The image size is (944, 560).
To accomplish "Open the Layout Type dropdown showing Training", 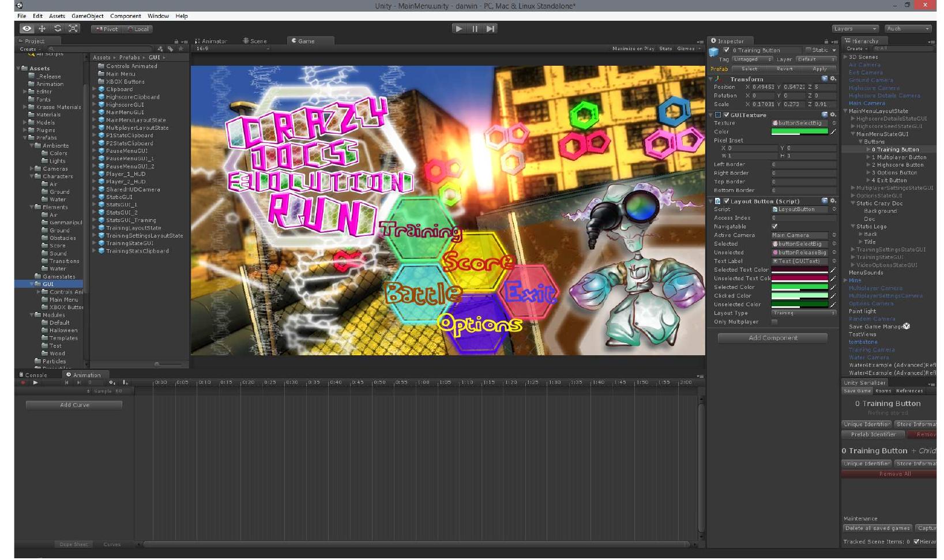I will (803, 313).
